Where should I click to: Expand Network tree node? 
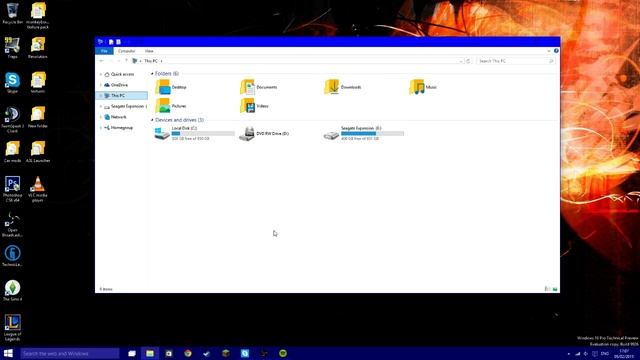pos(101,117)
